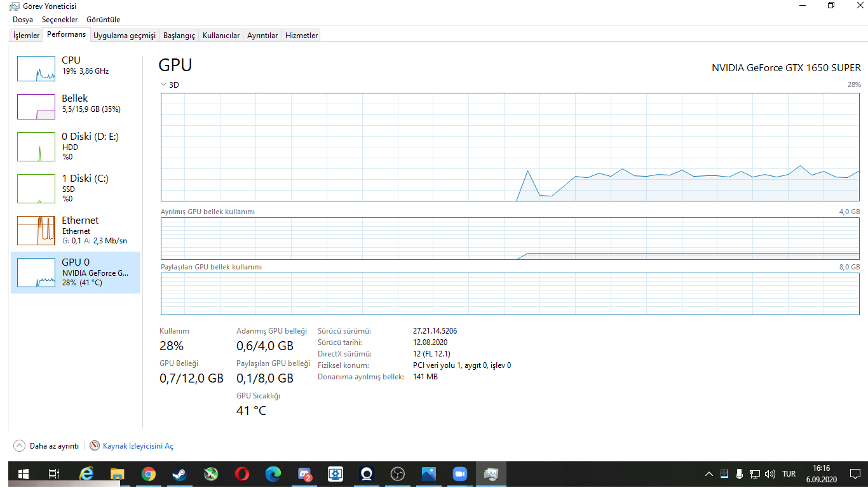
Task: Click the 3D engine usage graph
Action: [510, 147]
